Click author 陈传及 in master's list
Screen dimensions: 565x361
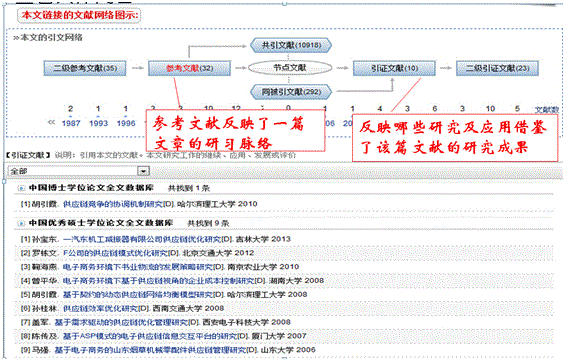click(44, 336)
